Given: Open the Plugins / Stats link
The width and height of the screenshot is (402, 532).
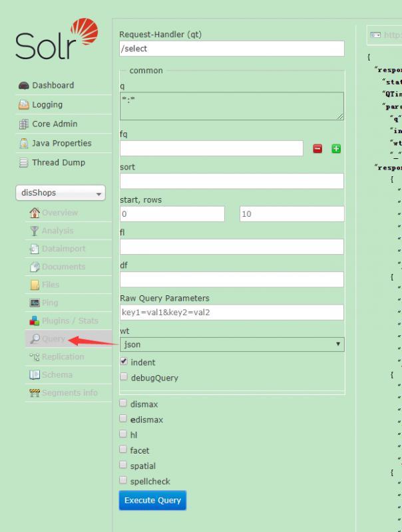Looking at the screenshot, I should (70, 321).
